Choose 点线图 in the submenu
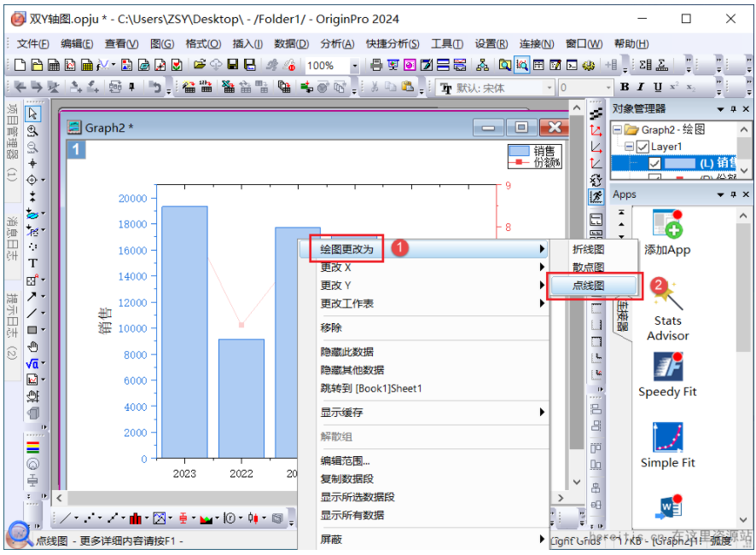This screenshot has height=555, width=756. tap(594, 286)
